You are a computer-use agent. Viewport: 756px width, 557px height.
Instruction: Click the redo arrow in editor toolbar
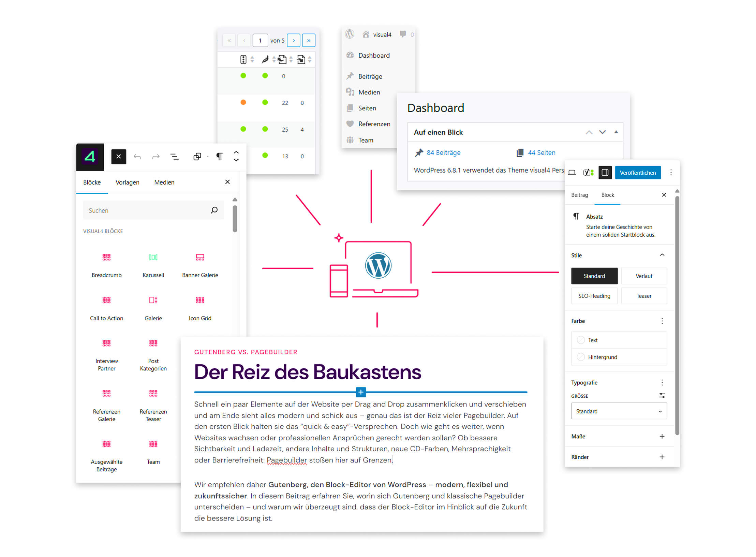click(156, 157)
